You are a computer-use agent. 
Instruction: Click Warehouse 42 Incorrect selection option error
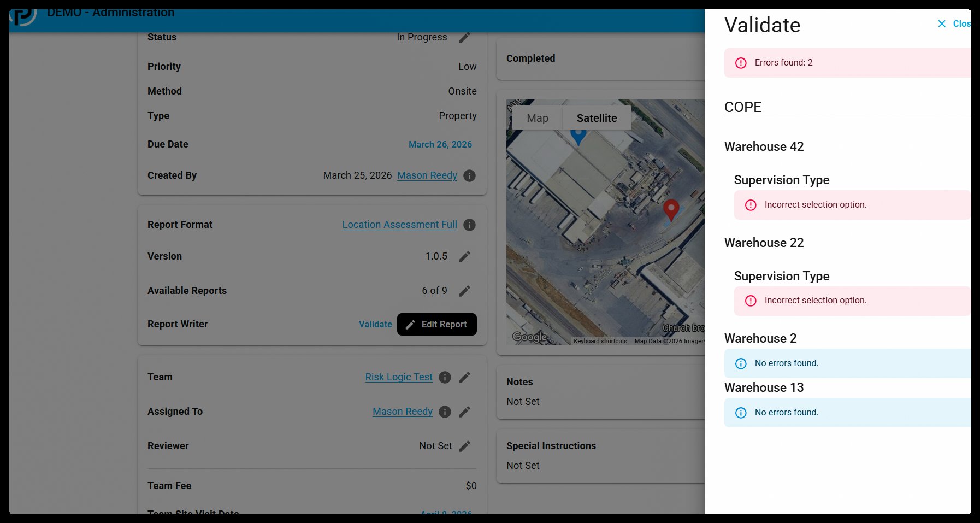pyautogui.click(x=853, y=205)
